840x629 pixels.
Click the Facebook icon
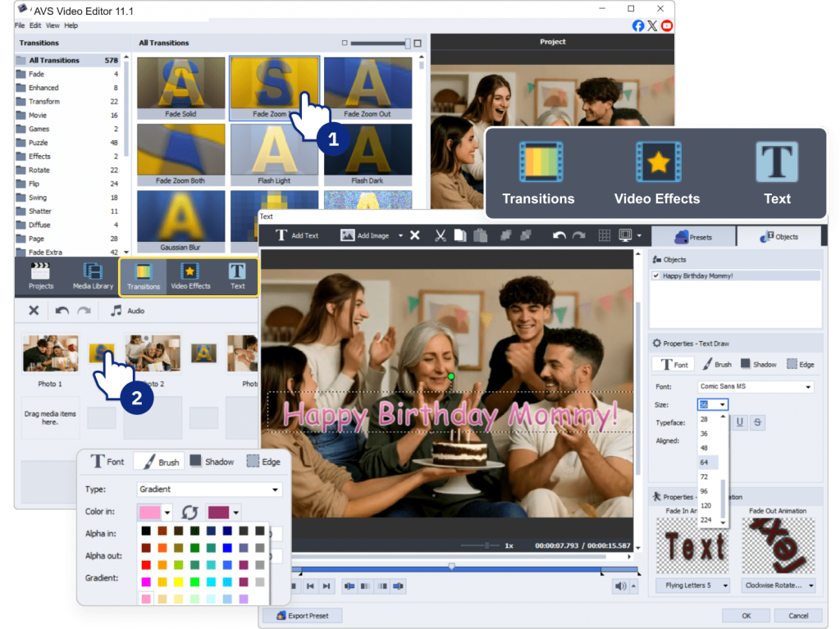coord(638,25)
